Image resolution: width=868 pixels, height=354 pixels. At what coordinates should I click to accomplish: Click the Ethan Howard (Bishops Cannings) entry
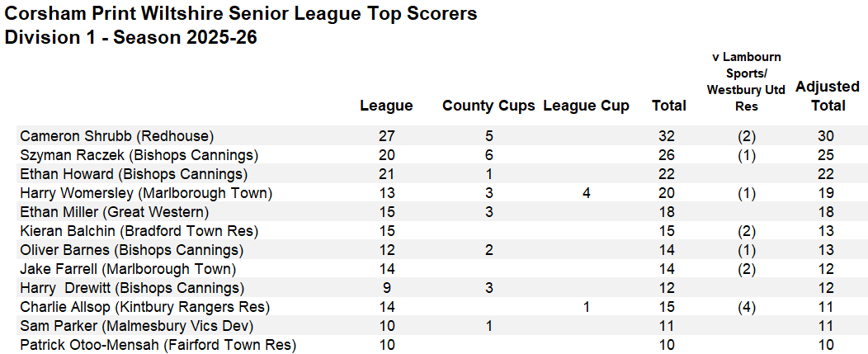(x=134, y=174)
